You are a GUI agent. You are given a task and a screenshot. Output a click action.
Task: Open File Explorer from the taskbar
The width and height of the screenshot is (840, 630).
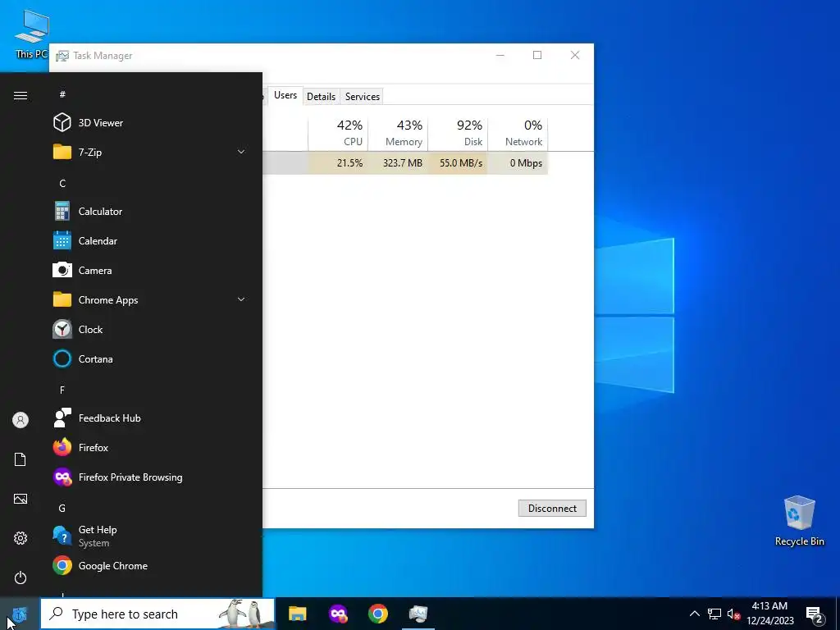tap(297, 614)
